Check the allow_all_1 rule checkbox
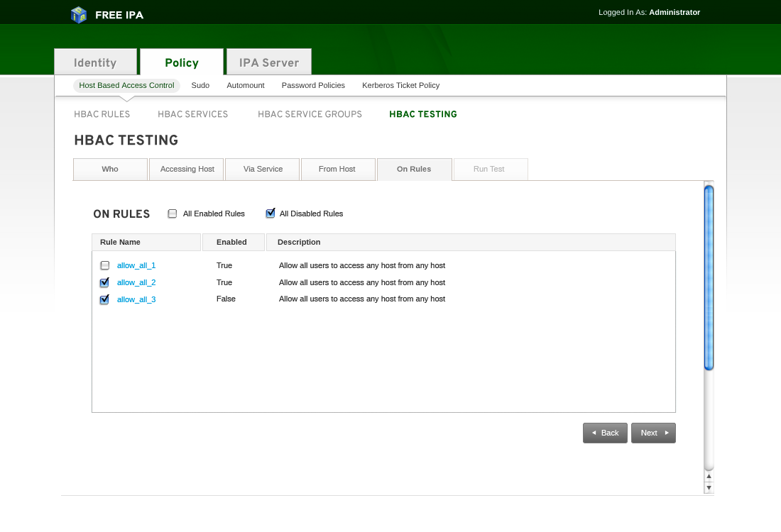This screenshot has height=532, width=781. 105,265
